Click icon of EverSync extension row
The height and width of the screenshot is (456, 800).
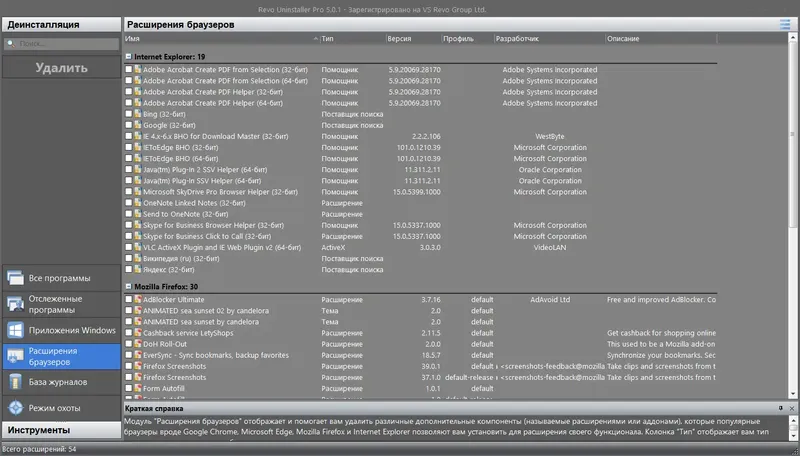[138, 355]
